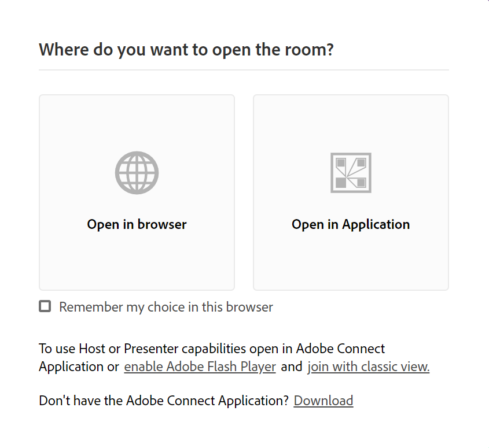This screenshot has height=448, width=489.
Task: Select the "Open in browser" label
Action: (137, 224)
